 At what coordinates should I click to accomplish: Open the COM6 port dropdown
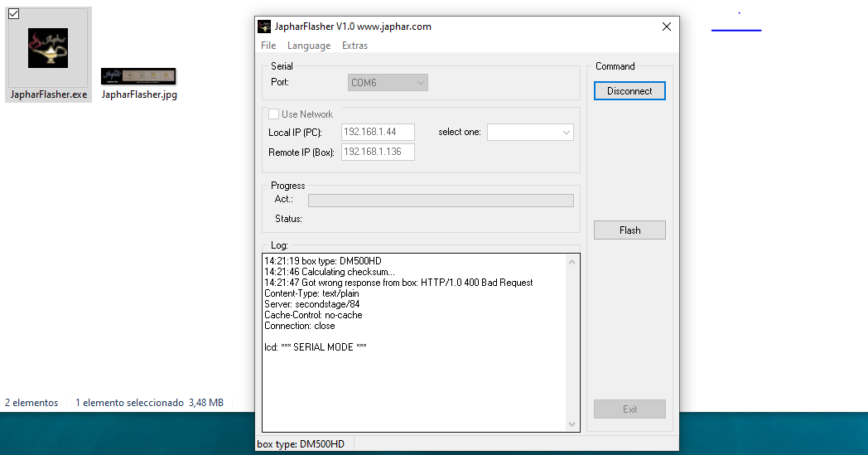tap(388, 83)
